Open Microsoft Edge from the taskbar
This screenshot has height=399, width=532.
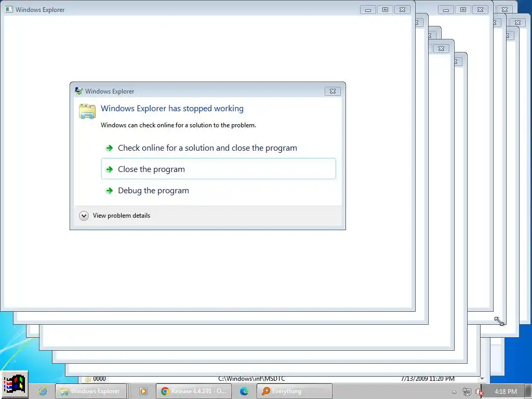(244, 391)
